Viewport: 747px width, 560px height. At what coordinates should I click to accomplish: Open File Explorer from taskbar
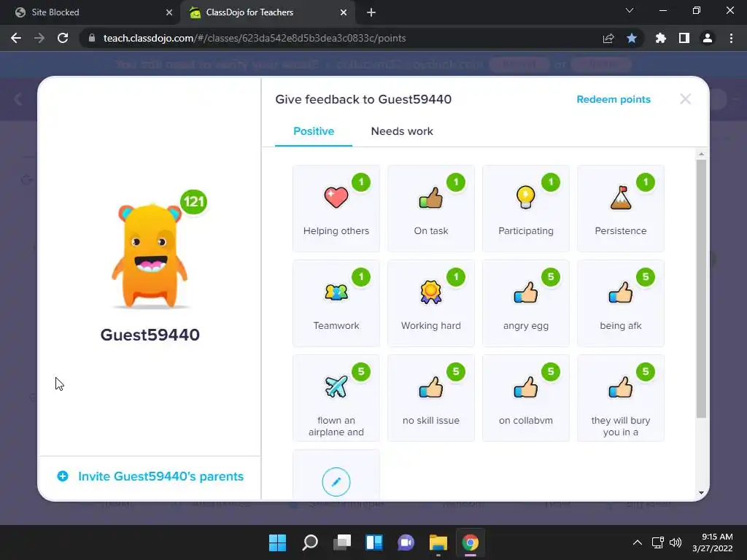[x=438, y=542]
